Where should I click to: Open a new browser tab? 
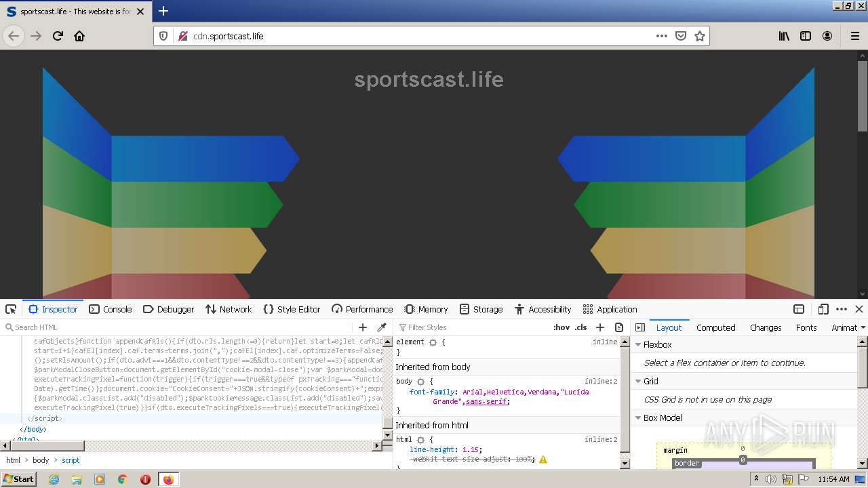coord(163,11)
